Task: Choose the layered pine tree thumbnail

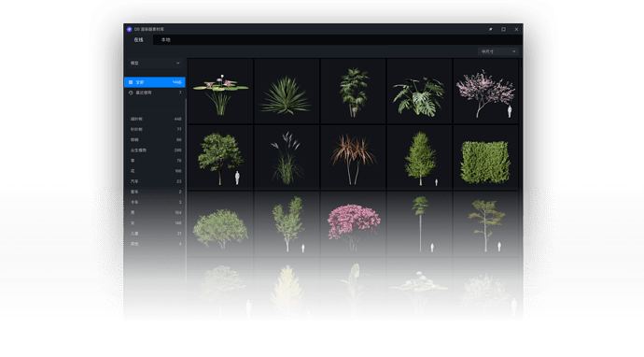Action: pos(486,224)
